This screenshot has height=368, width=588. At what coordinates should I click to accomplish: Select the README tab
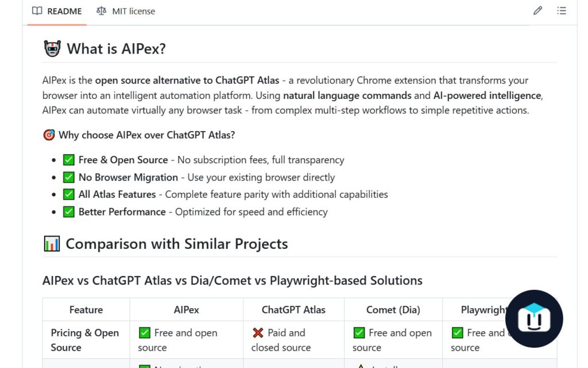[57, 11]
